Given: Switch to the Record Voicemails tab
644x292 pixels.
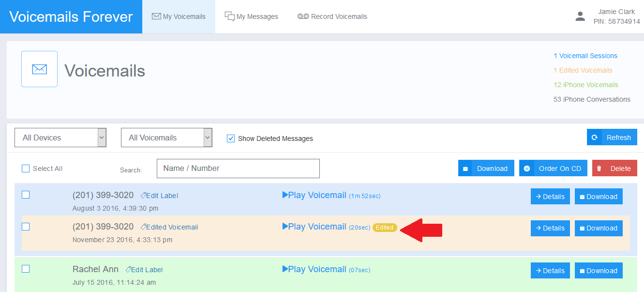Looking at the screenshot, I should (x=332, y=16).
